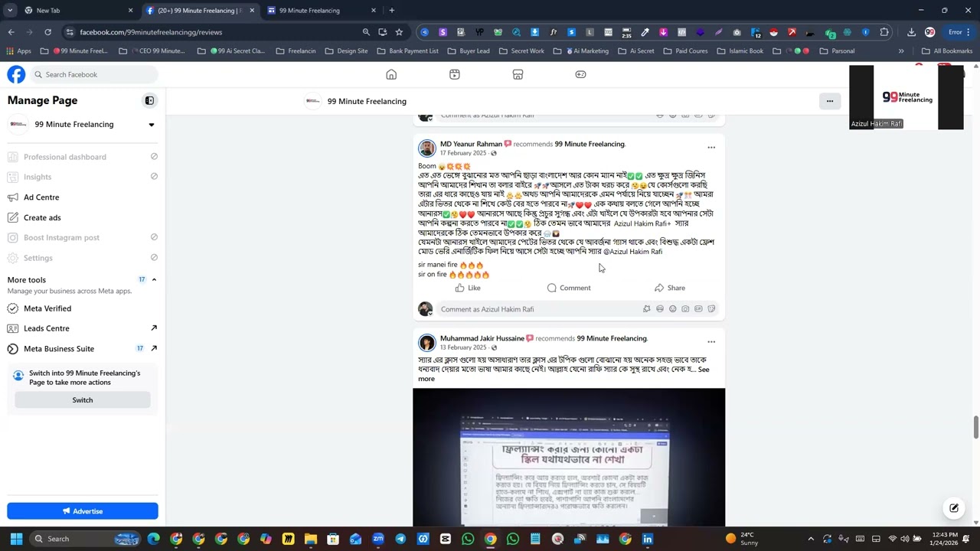This screenshot has height=551, width=980.
Task: Open Facebook Home icon in top navigation
Action: (x=391, y=74)
